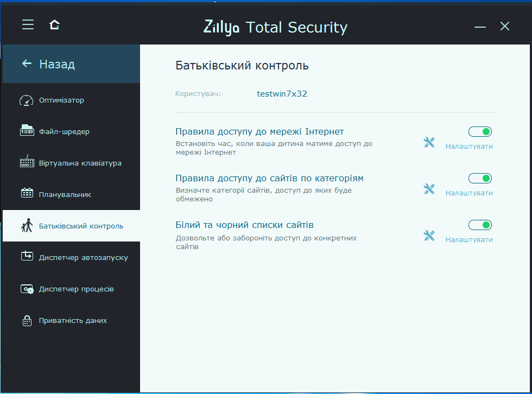532x394 pixels.
Task: Click the Диспетчер процесів icon
Action: [27, 289]
